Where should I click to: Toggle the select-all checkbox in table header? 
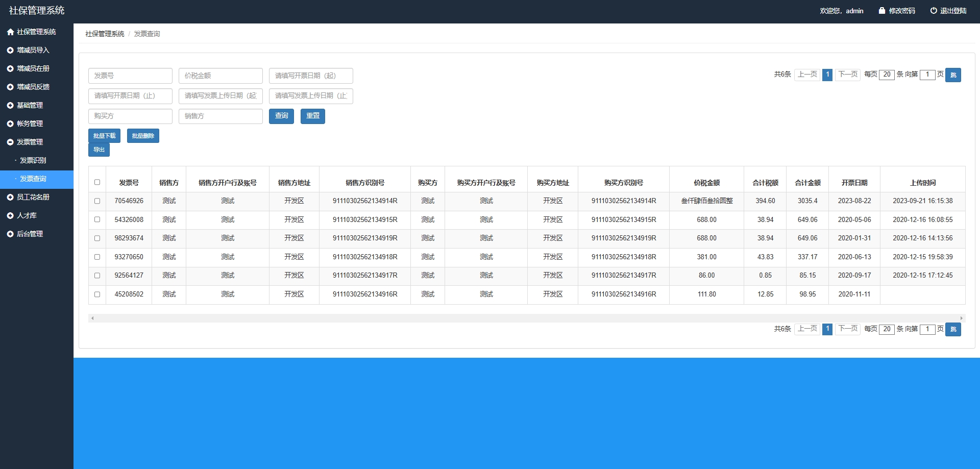pyautogui.click(x=97, y=182)
